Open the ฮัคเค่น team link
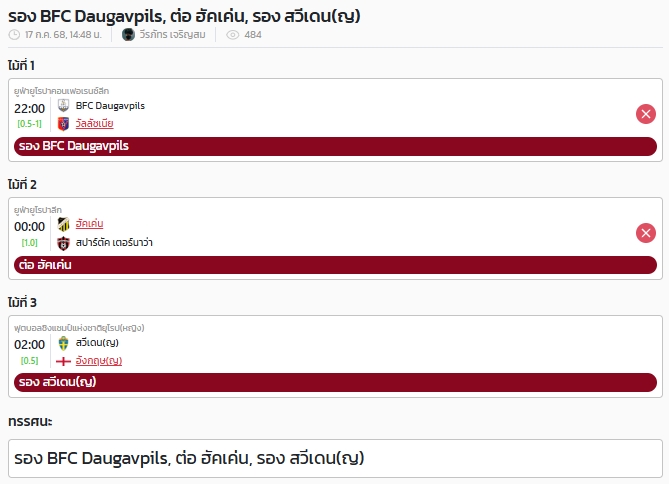 [89, 224]
